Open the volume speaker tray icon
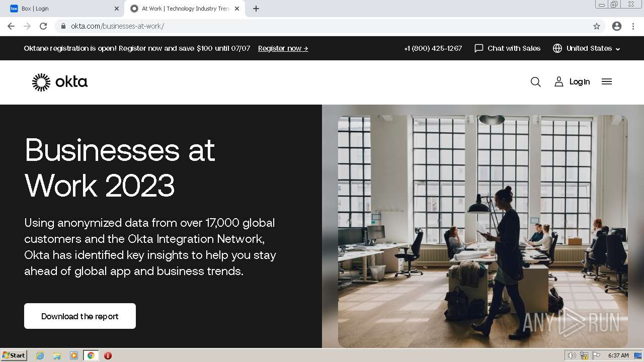Viewport: 644px width, 362px height. (x=572, y=355)
